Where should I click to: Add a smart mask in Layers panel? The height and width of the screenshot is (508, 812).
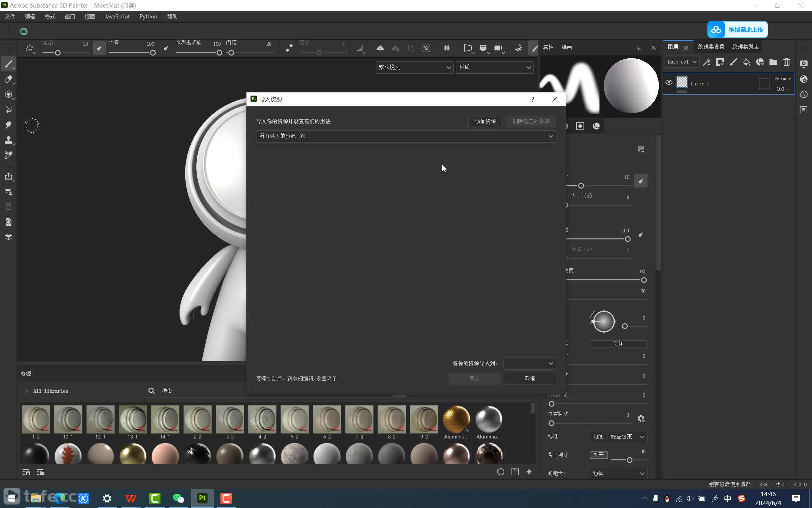coord(760,62)
